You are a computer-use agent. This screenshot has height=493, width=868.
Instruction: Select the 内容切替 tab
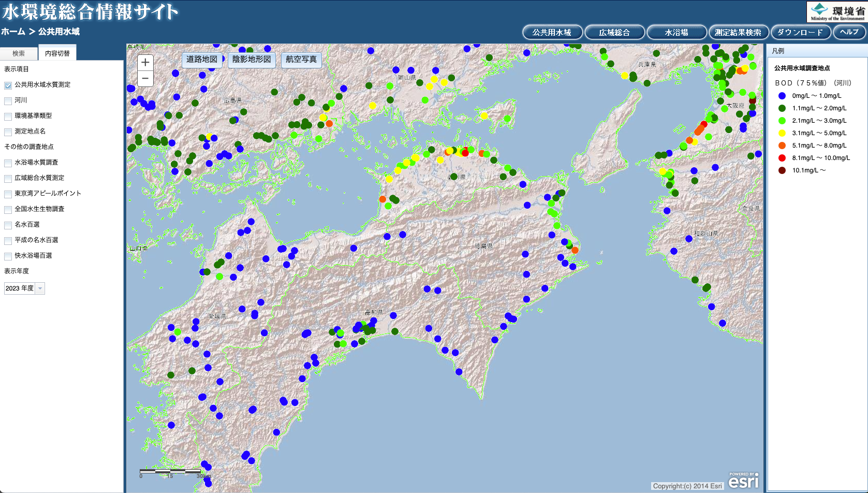coord(57,53)
